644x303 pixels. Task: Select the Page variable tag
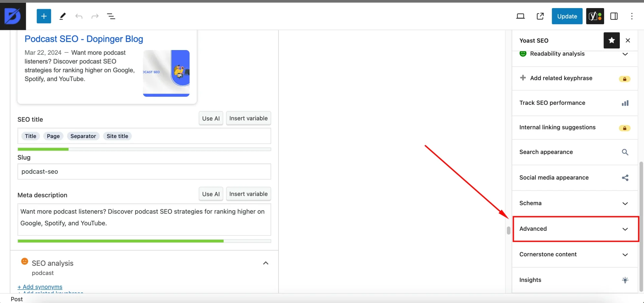[x=53, y=136]
